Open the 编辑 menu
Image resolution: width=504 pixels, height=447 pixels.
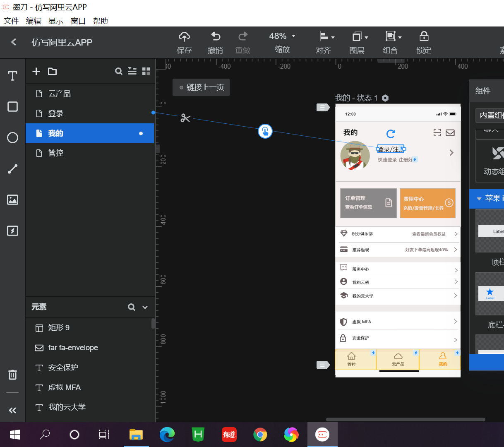[34, 21]
